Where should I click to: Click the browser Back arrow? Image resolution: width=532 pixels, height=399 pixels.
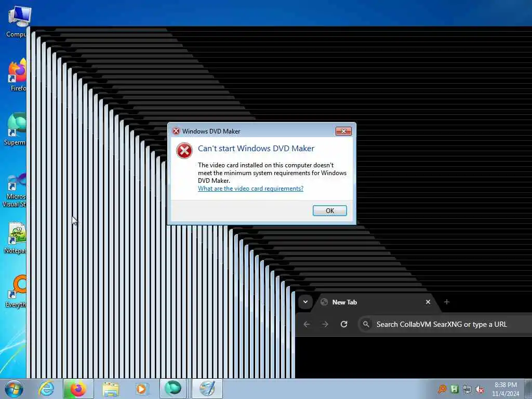[307, 324]
